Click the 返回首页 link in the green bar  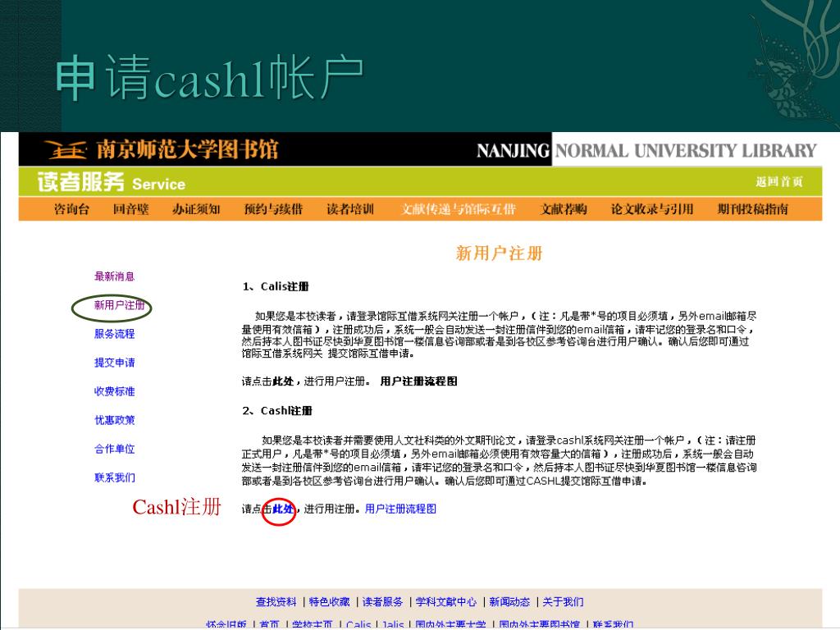[x=778, y=182]
